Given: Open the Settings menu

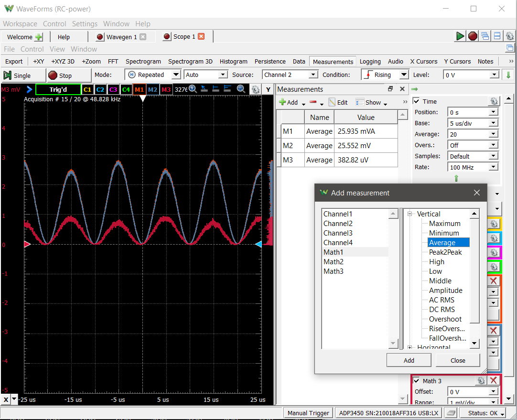Looking at the screenshot, I should tap(85, 24).
